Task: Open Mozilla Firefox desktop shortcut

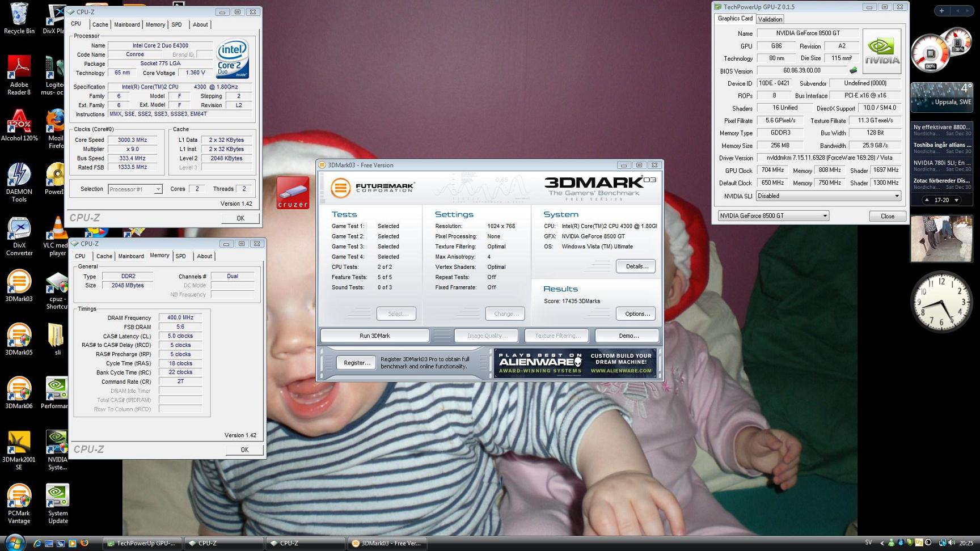Action: (x=56, y=129)
